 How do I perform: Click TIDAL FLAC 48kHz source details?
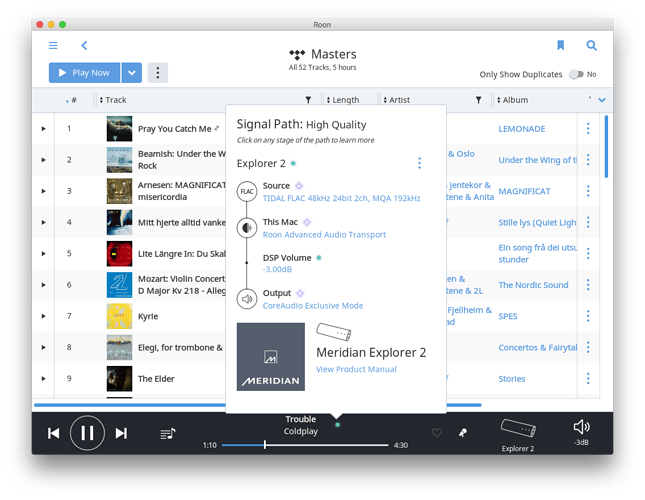coord(341,199)
